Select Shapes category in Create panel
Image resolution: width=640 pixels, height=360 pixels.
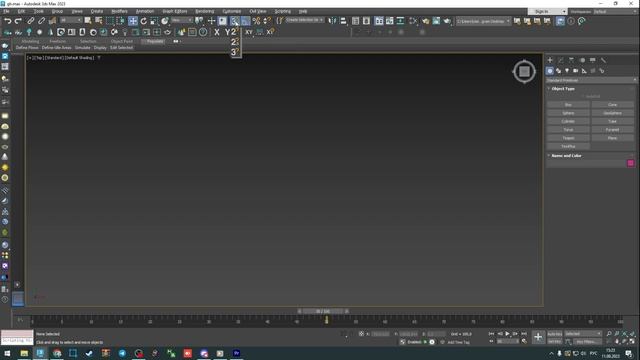558,71
